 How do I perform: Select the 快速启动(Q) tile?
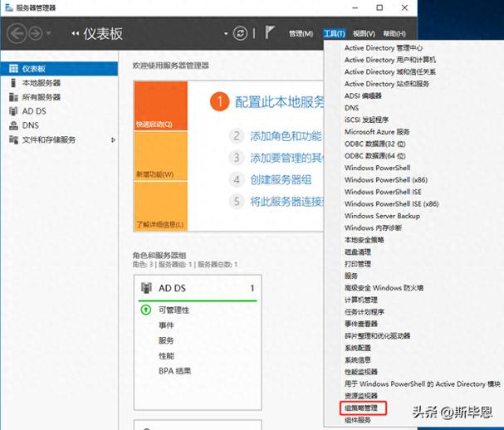click(x=161, y=105)
